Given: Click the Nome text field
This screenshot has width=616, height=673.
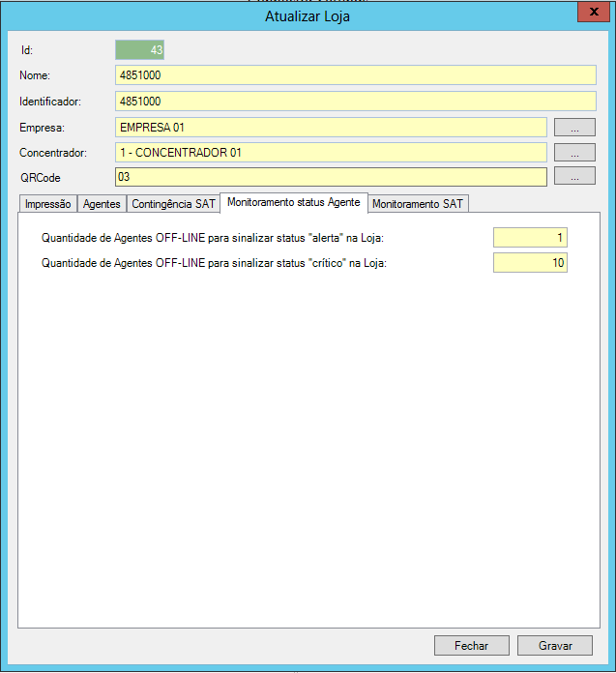Looking at the screenshot, I should point(355,75).
